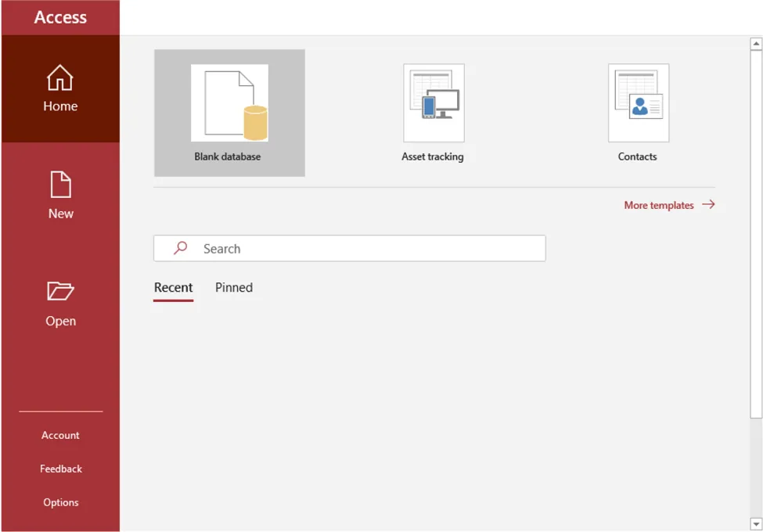
Task: Open Account settings
Action: tap(60, 435)
